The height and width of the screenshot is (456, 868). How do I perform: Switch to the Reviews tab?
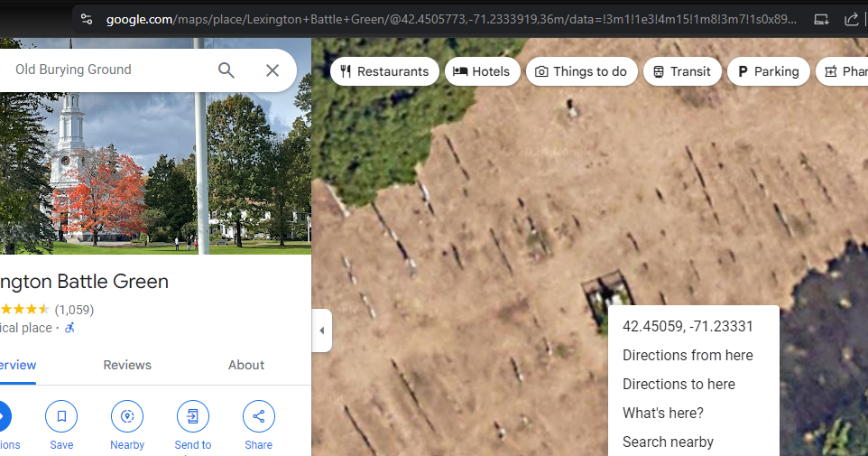coord(127,365)
